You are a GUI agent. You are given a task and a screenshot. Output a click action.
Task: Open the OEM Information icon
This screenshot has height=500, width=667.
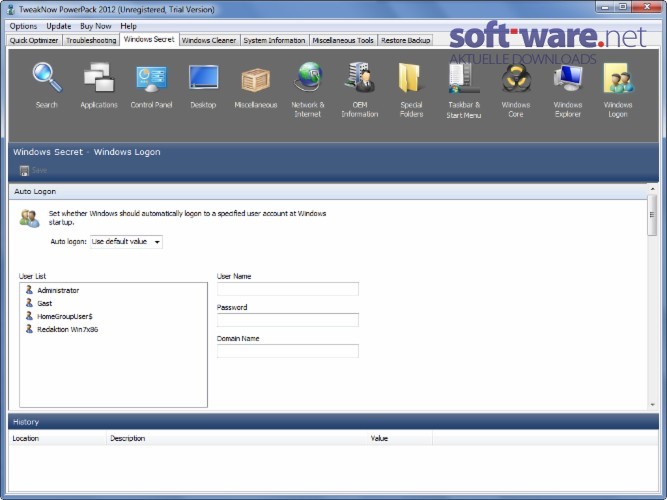click(x=360, y=77)
